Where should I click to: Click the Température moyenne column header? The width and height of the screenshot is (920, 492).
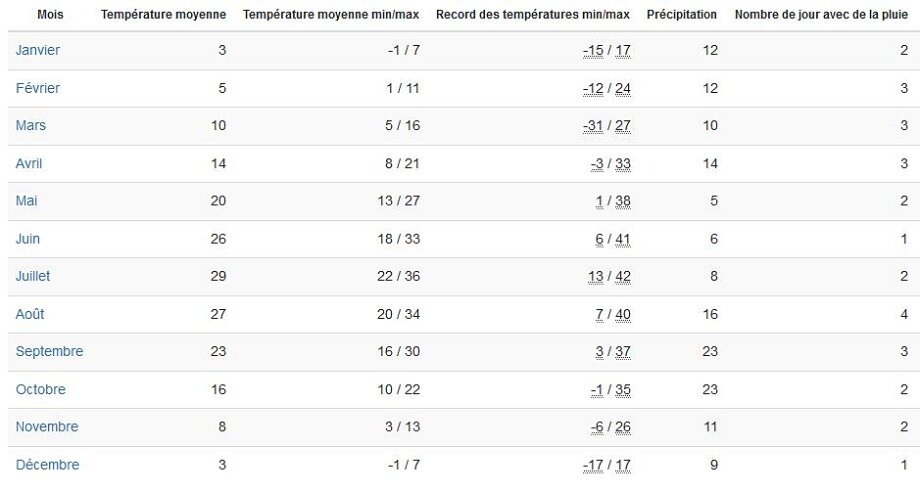(163, 15)
